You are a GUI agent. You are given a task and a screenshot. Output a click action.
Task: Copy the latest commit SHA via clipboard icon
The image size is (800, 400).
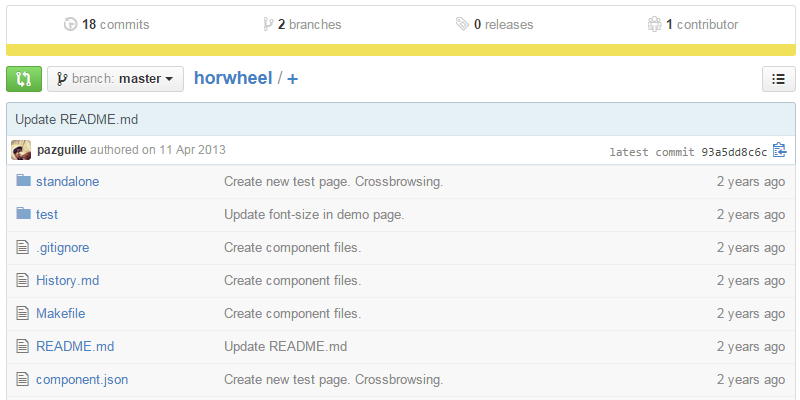point(780,151)
